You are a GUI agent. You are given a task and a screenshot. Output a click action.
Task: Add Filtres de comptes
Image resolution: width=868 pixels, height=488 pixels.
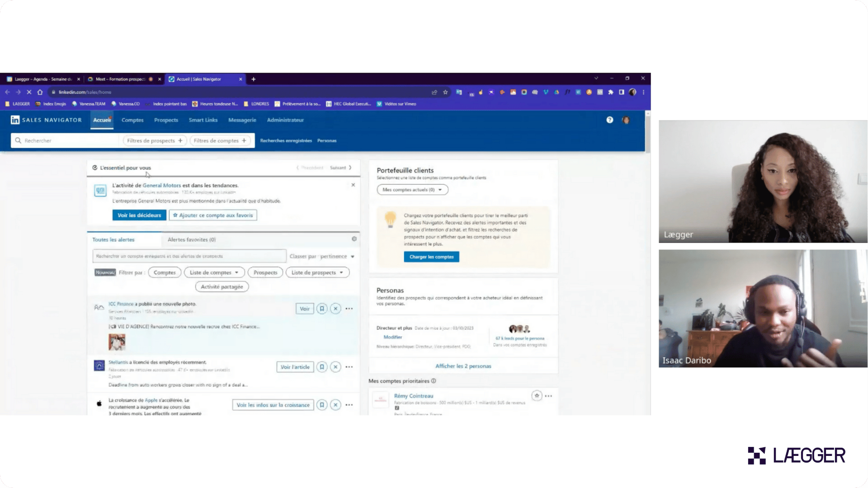coord(220,141)
